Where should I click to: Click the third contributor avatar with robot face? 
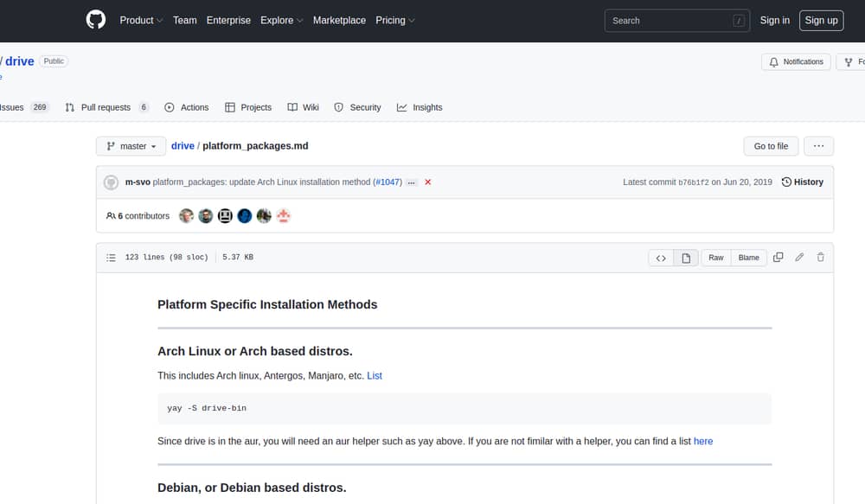coord(225,216)
